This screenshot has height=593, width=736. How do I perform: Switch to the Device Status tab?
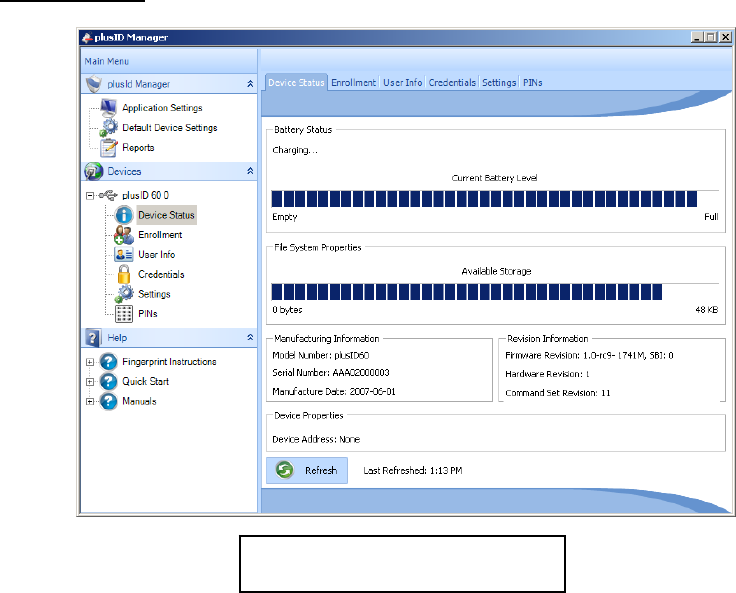pos(296,83)
